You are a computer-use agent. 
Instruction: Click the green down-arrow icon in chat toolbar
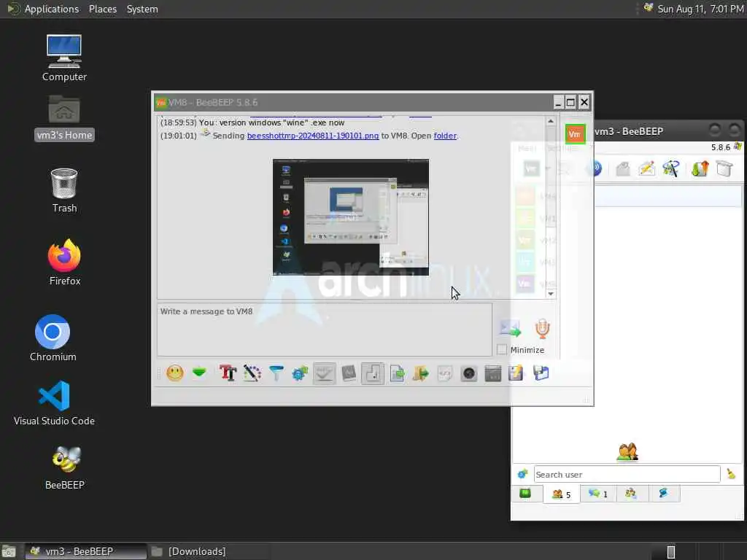coord(199,372)
